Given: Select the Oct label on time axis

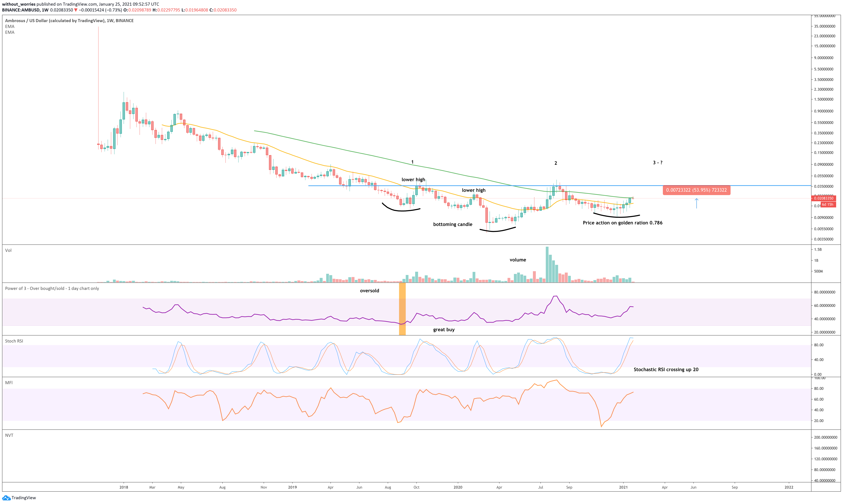Looking at the screenshot, I should [416, 487].
